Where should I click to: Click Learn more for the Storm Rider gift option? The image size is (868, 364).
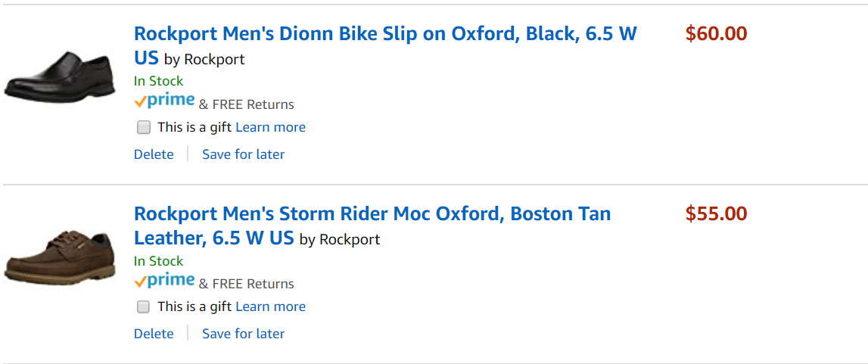270,306
